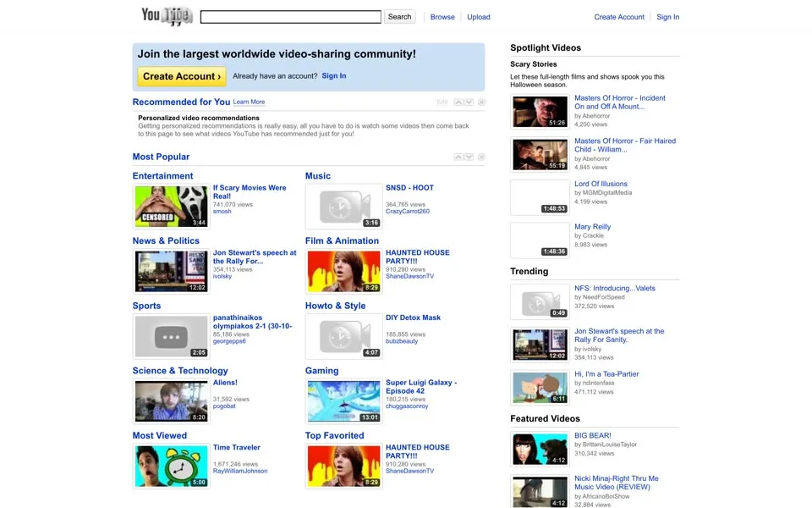Screen dimensions: 812x508
Task: Open the Gaming category heading
Action: [321, 371]
